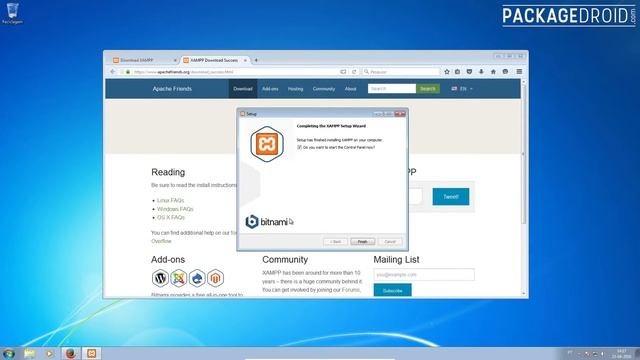
Task: Click the Tweet! button
Action: (451, 197)
